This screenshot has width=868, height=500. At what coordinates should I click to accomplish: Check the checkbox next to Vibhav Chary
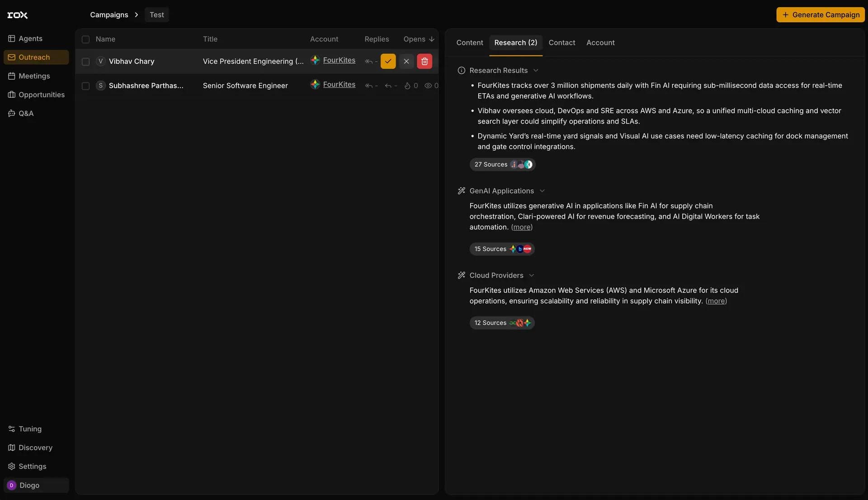pos(86,62)
